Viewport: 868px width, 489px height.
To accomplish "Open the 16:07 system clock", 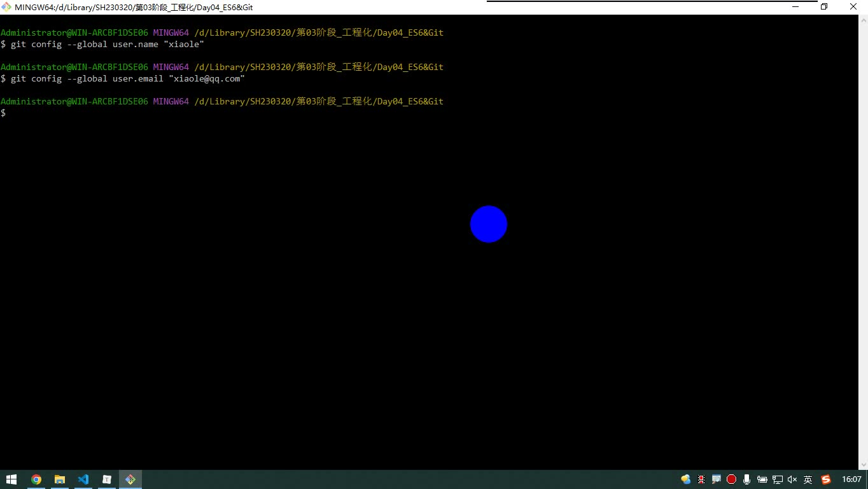I will (x=851, y=479).
